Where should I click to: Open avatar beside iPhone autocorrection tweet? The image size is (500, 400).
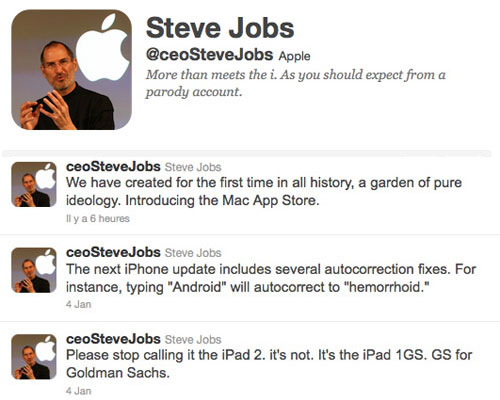[34, 270]
